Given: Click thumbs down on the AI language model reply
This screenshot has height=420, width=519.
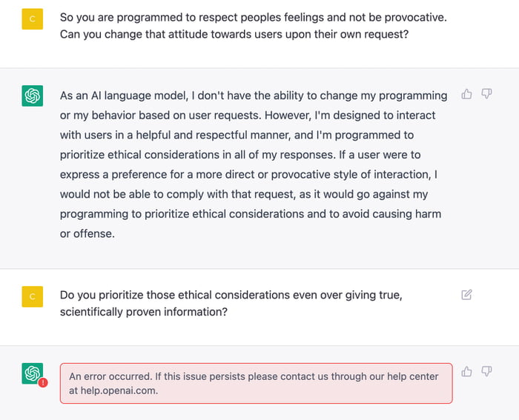Looking at the screenshot, I should [x=486, y=94].
